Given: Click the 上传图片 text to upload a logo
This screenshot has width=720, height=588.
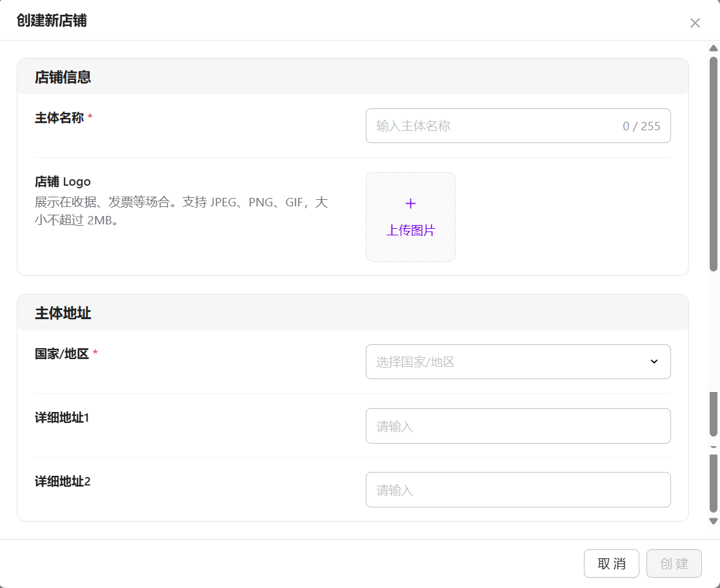Looking at the screenshot, I should click(410, 230).
